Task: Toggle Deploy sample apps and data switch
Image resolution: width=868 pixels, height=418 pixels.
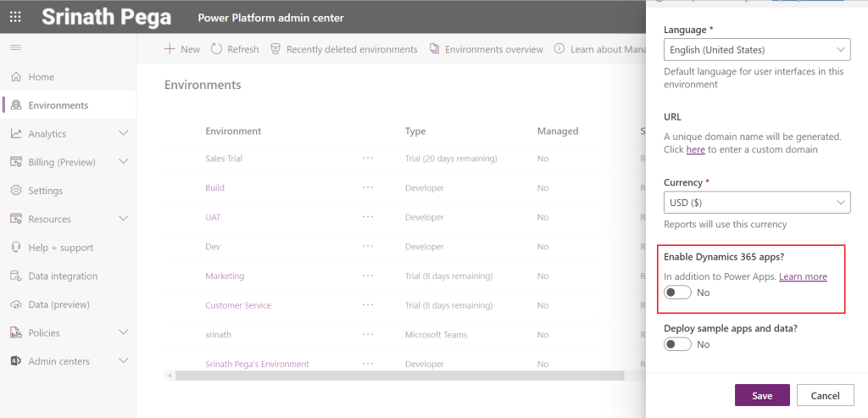Action: point(677,344)
